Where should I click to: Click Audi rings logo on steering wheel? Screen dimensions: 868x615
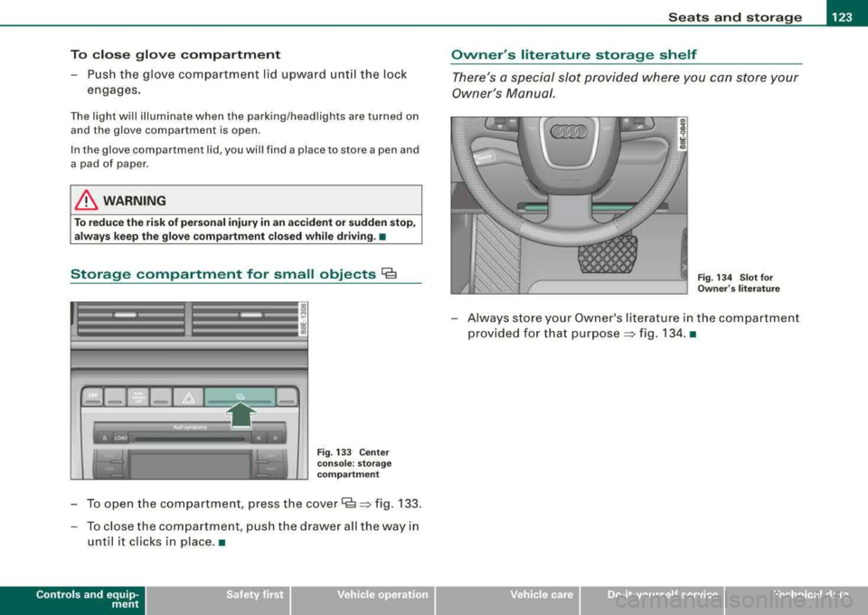point(569,133)
